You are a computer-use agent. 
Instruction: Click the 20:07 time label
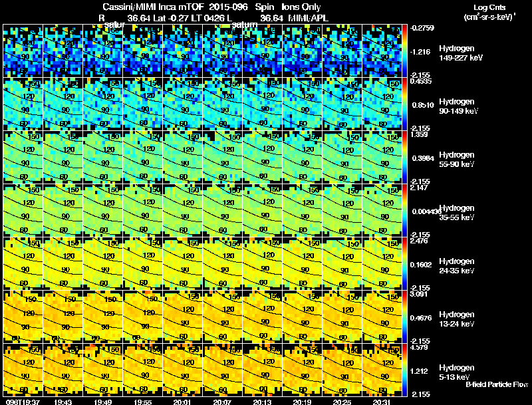[x=222, y=402]
